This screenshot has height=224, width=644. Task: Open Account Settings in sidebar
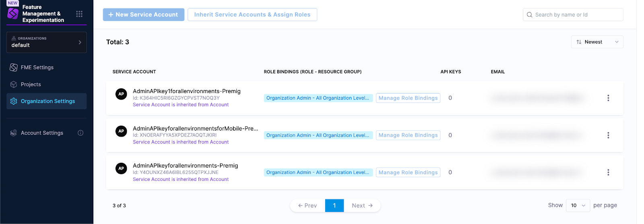pos(42,133)
